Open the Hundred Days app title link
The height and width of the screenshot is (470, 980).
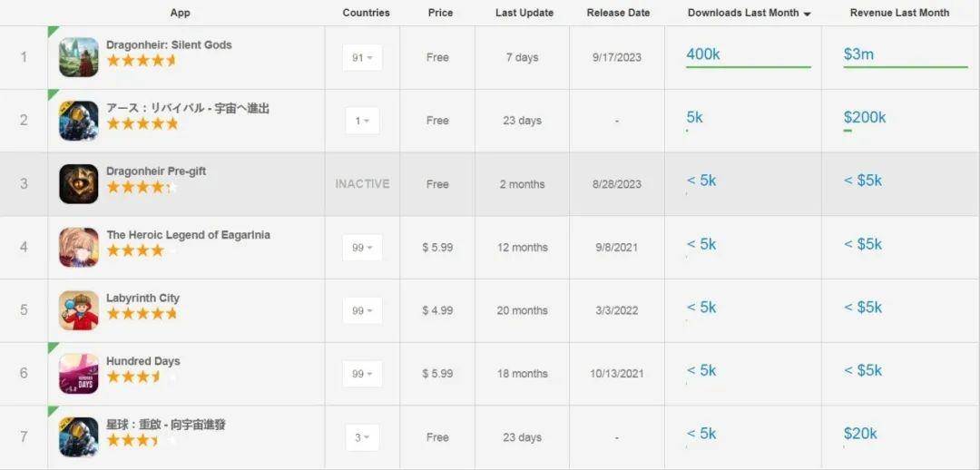tap(143, 361)
